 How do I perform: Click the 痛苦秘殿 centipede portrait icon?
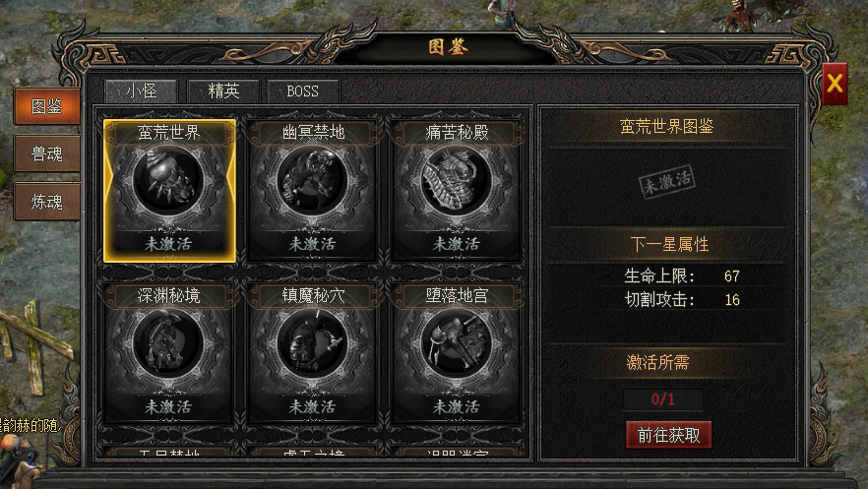[x=457, y=180]
